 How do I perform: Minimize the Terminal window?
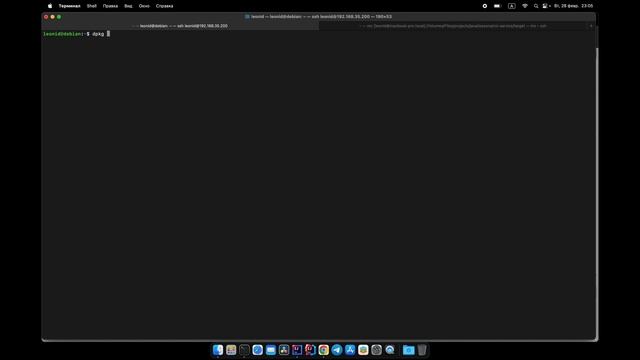53,17
